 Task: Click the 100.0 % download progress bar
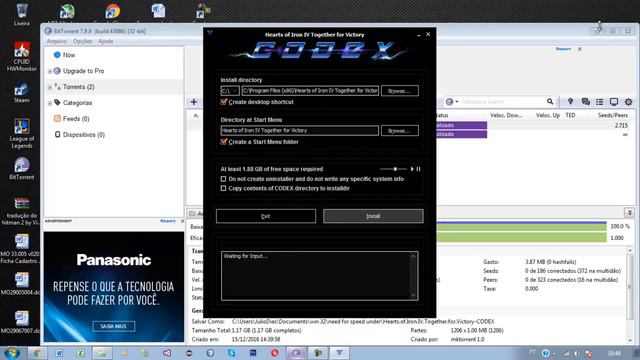click(x=522, y=226)
